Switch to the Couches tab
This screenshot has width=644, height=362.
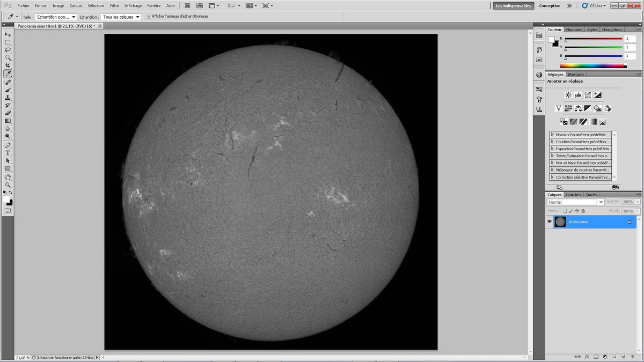click(573, 195)
